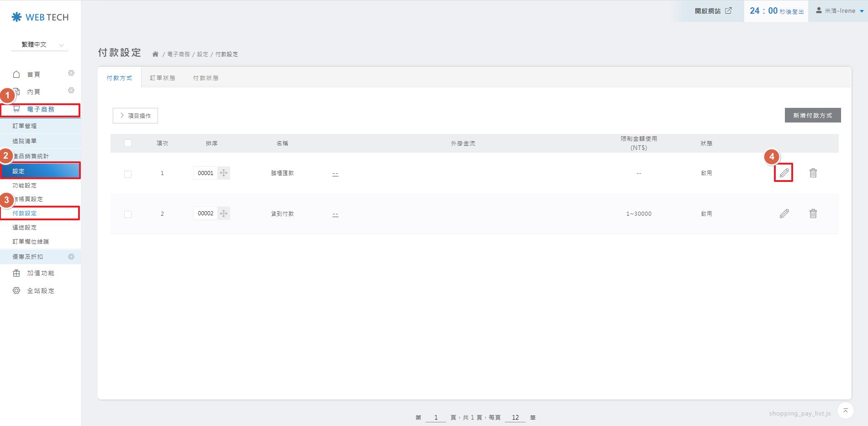Screen dimensions: 868x426
Task: Click the gear icon beside 首頁
Action: point(71,73)
